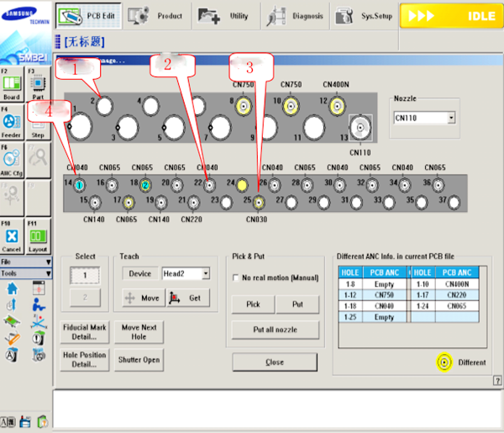Open the F11 Layout tool
Viewport: 504px width, 433px height.
[38, 236]
